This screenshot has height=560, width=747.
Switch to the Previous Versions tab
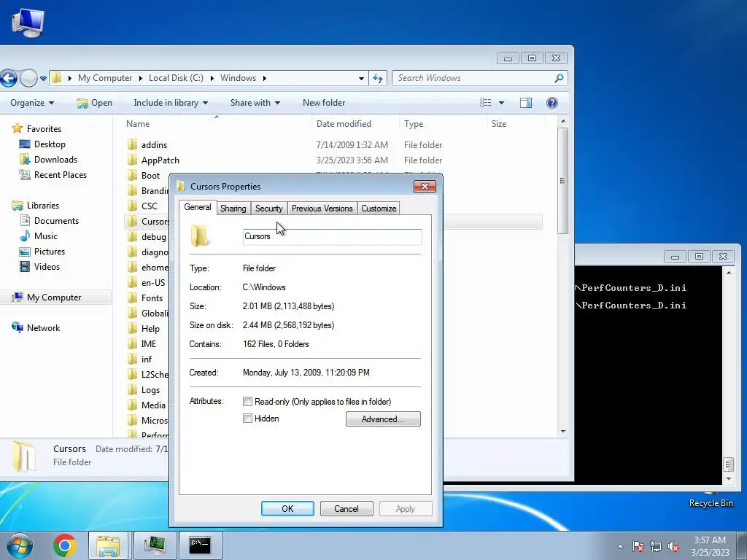(322, 209)
